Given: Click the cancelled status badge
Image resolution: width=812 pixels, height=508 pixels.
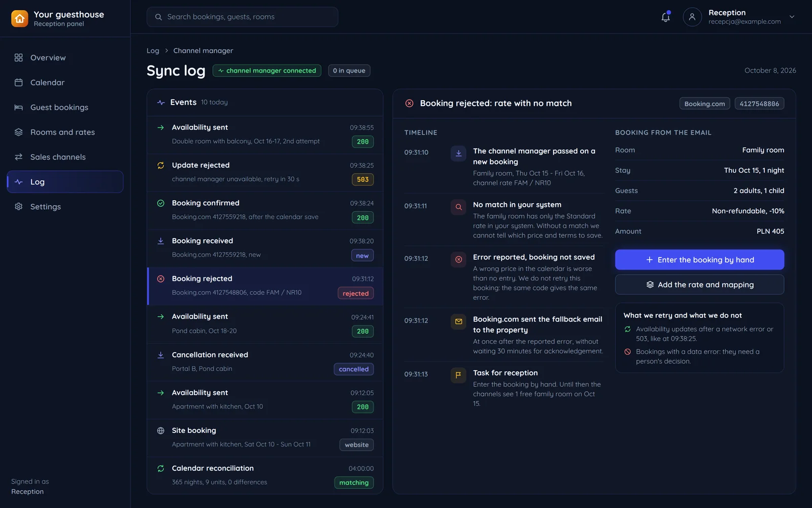Looking at the screenshot, I should click(x=354, y=369).
